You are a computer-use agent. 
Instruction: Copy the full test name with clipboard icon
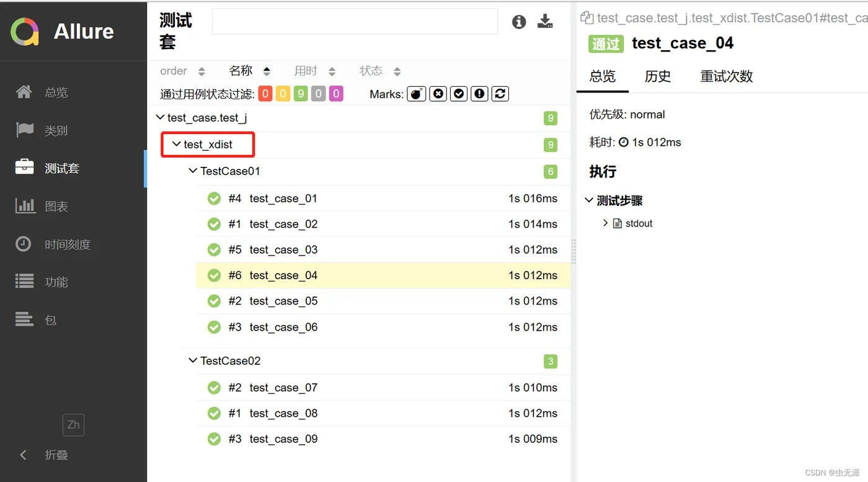click(587, 18)
